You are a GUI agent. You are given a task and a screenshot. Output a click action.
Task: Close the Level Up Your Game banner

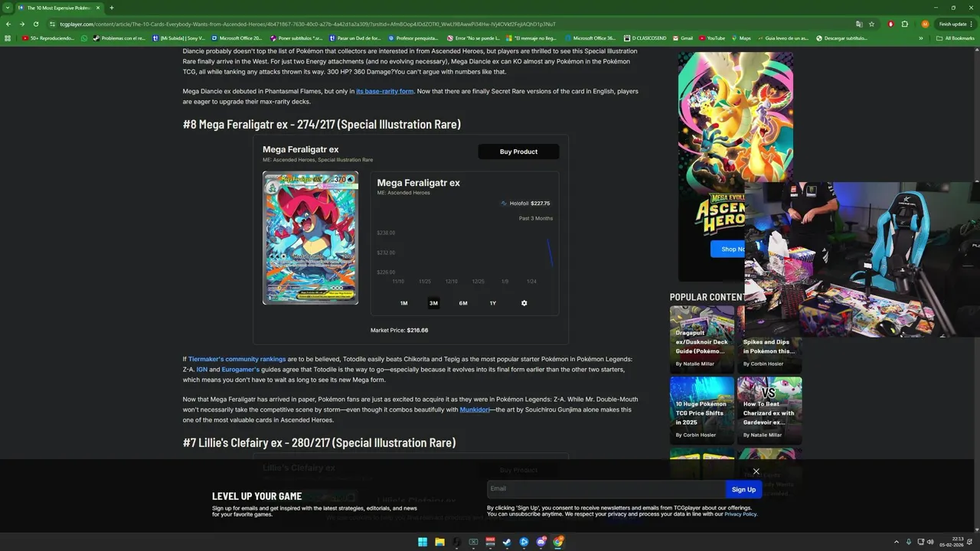tap(756, 471)
